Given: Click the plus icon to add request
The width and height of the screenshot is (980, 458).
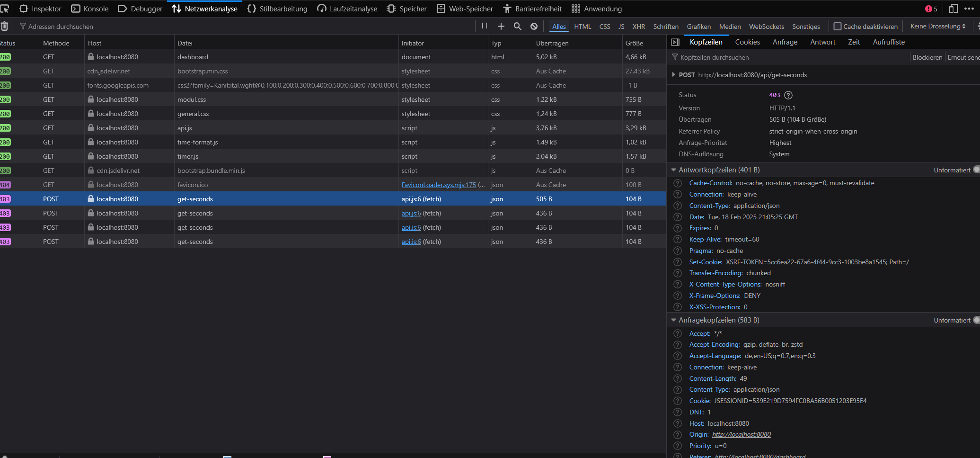Looking at the screenshot, I should (501, 26).
